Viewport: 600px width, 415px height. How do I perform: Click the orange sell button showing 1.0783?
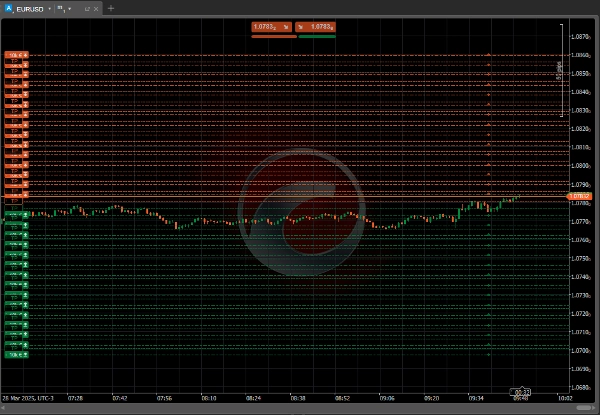pyautogui.click(x=271, y=27)
